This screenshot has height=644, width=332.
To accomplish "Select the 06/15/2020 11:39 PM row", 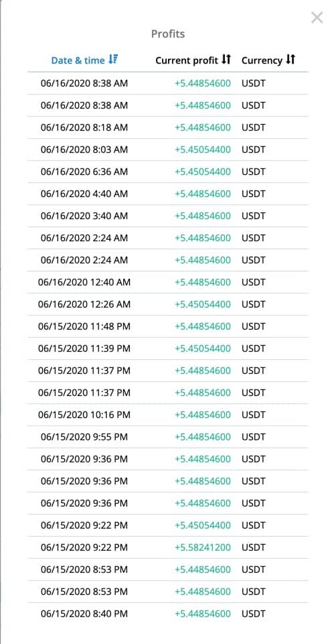I will (x=168, y=349).
